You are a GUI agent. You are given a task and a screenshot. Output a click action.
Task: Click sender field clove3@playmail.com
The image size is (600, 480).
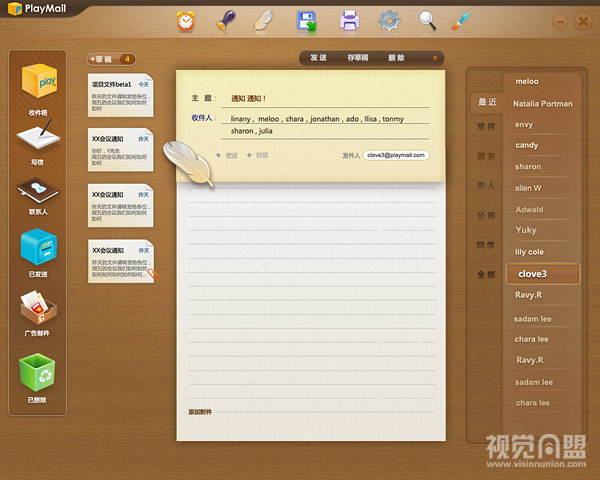pyautogui.click(x=396, y=155)
